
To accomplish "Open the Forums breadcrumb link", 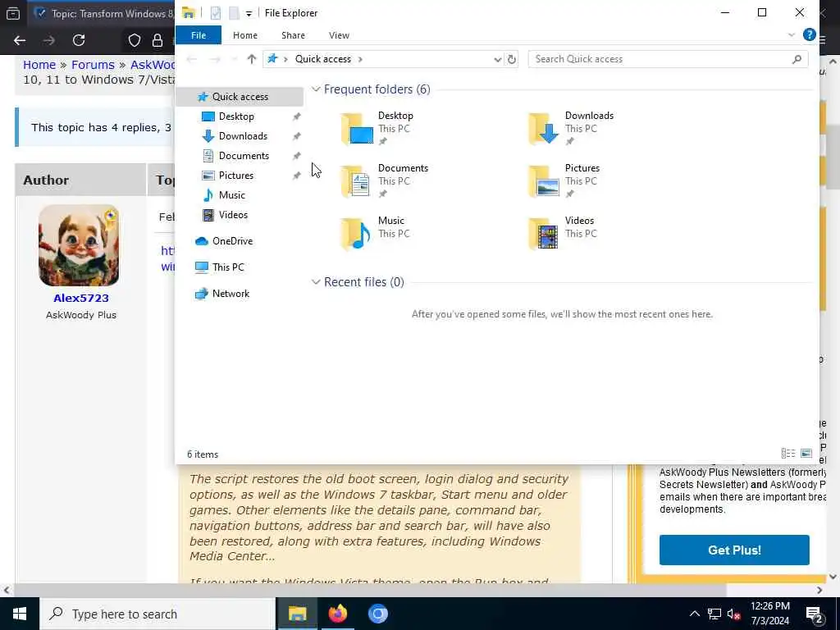I will tap(93, 65).
